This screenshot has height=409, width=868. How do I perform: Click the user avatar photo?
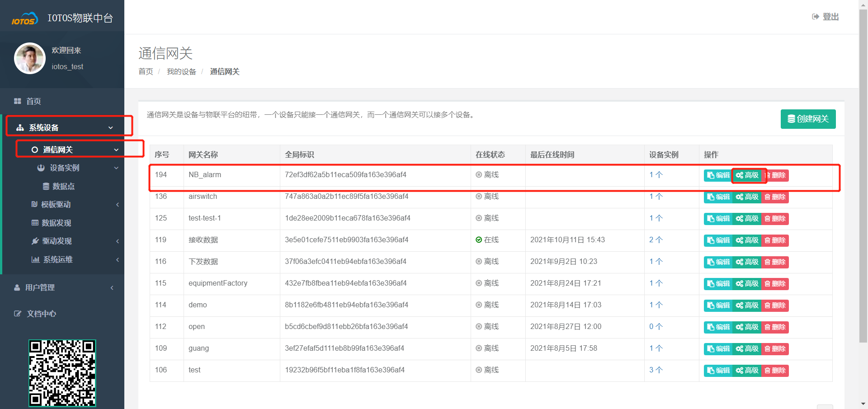[30, 58]
